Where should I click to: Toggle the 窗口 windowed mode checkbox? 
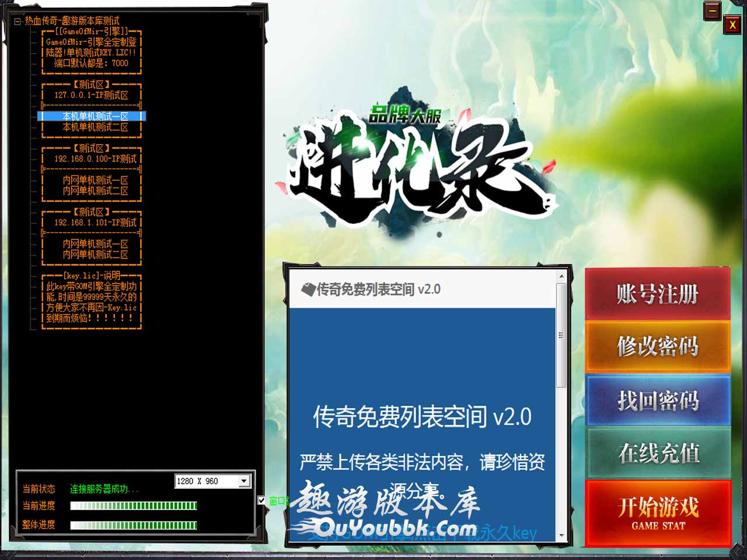click(261, 500)
